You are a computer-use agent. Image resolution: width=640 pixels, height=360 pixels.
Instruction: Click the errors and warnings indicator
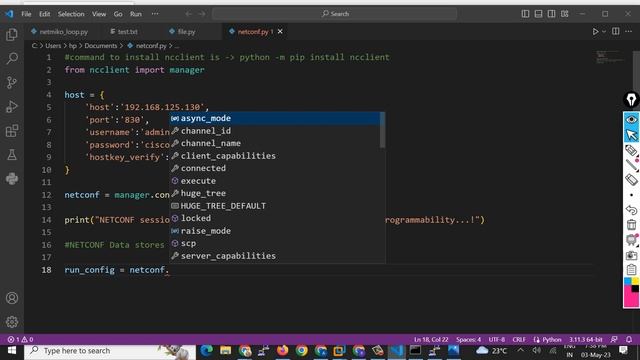(20, 339)
